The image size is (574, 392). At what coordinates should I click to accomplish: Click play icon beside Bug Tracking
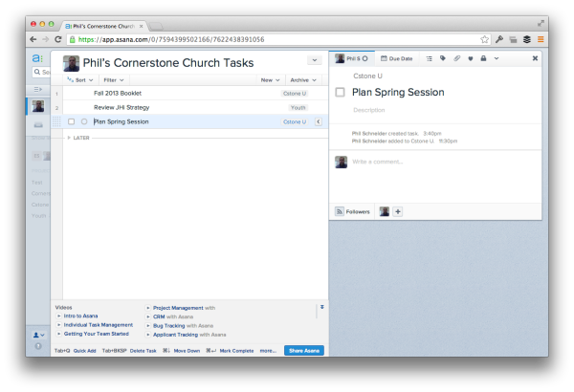point(148,326)
